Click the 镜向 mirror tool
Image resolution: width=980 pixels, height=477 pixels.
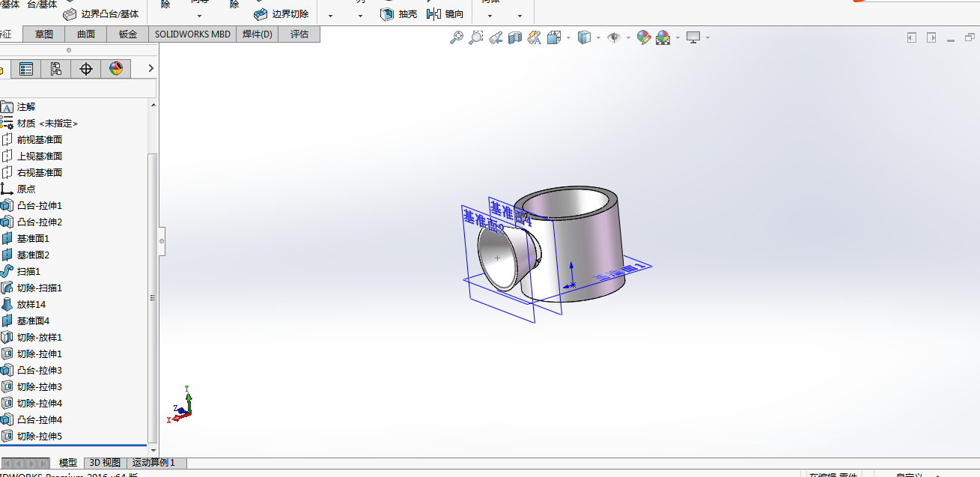tap(445, 13)
